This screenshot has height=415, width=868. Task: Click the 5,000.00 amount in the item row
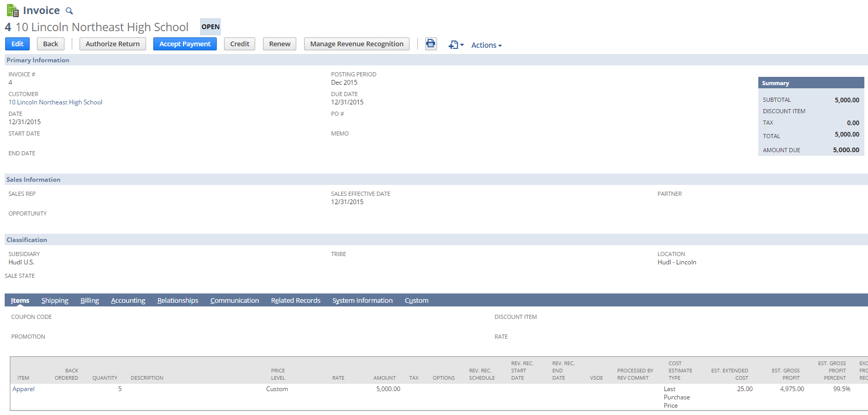tap(388, 389)
